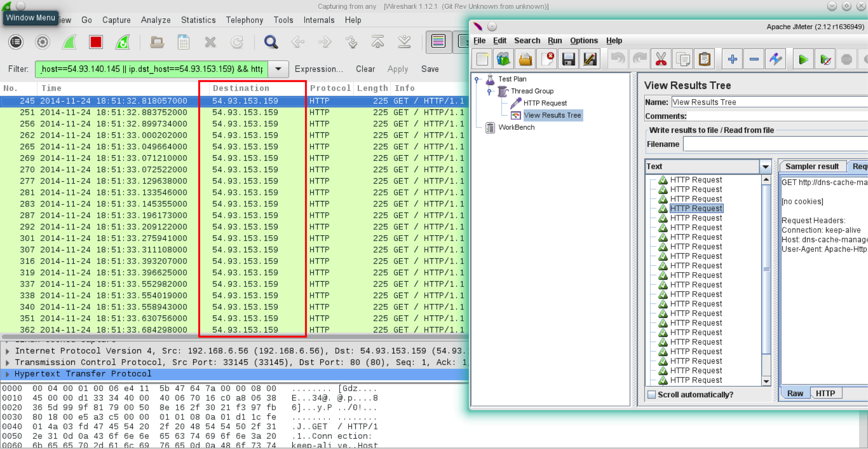Reload capture file icon in Wireshark
The height and width of the screenshot is (449, 868).
click(x=237, y=42)
